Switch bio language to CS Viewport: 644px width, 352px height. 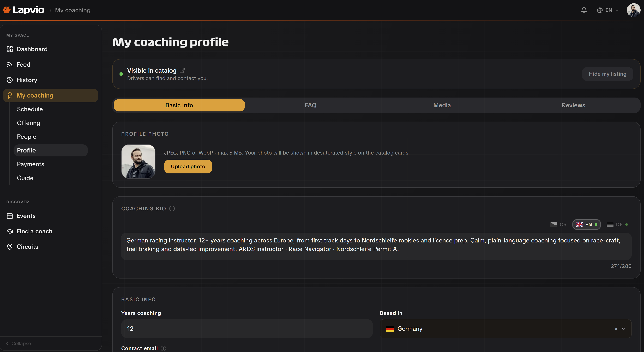coord(558,225)
